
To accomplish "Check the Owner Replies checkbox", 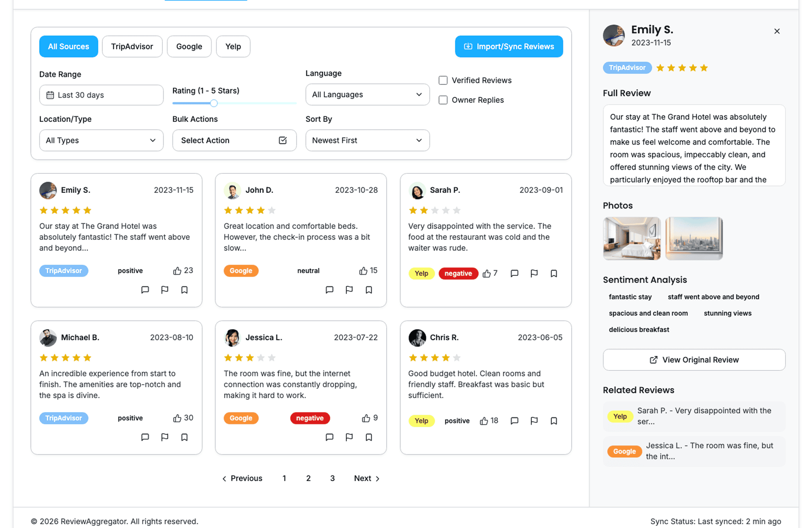I will click(443, 100).
